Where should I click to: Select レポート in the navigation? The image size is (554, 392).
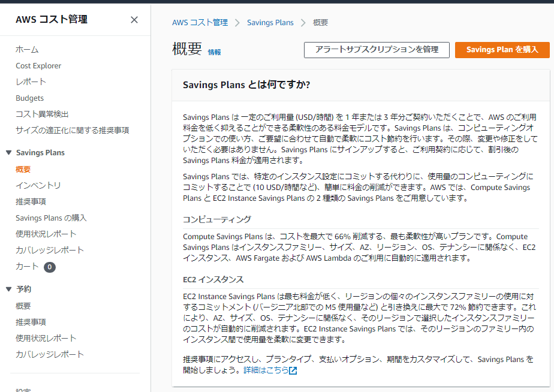click(x=30, y=82)
